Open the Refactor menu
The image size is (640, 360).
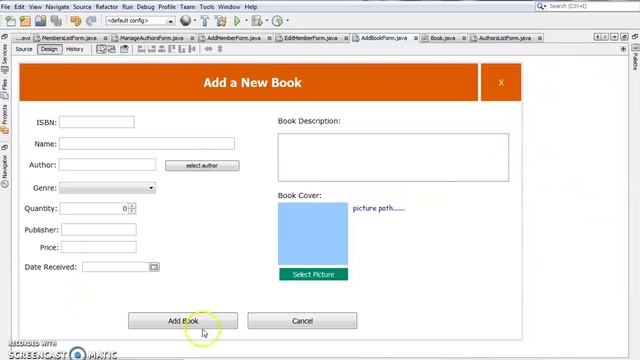[107, 7]
